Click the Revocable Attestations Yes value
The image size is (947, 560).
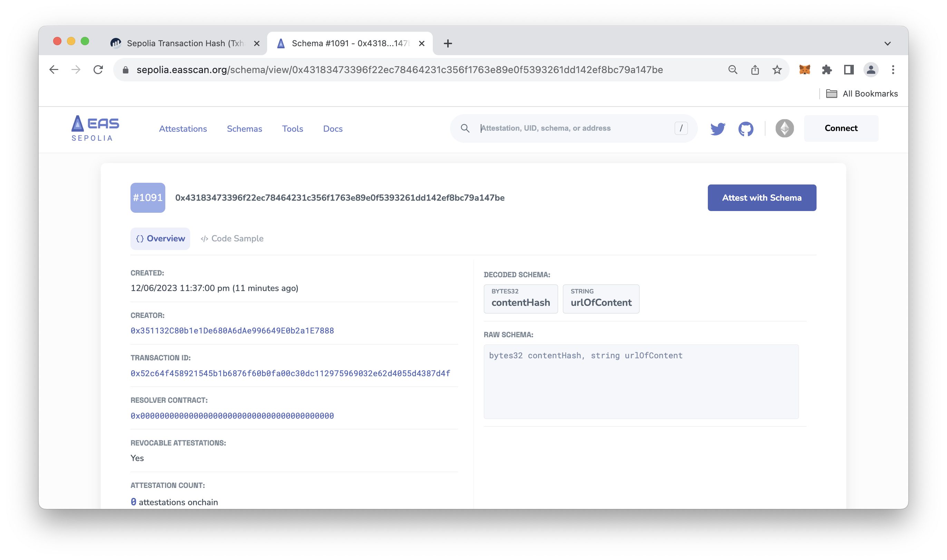point(137,458)
